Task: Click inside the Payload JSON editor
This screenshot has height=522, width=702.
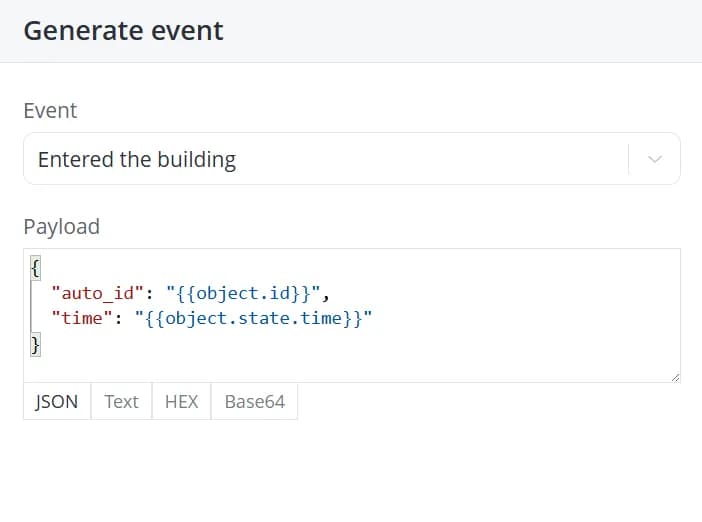Action: coord(352,315)
